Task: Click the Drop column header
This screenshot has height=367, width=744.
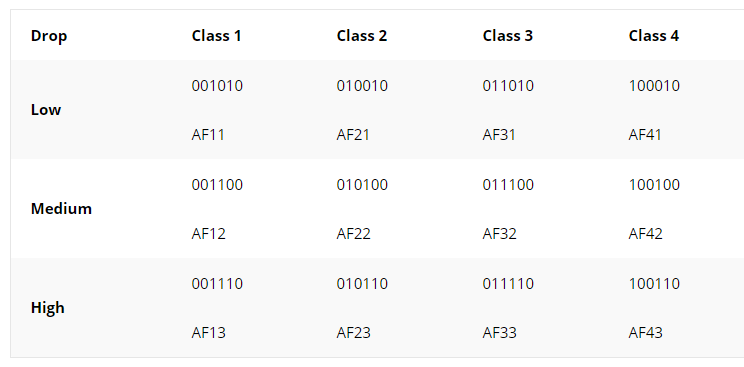Action: coord(49,36)
